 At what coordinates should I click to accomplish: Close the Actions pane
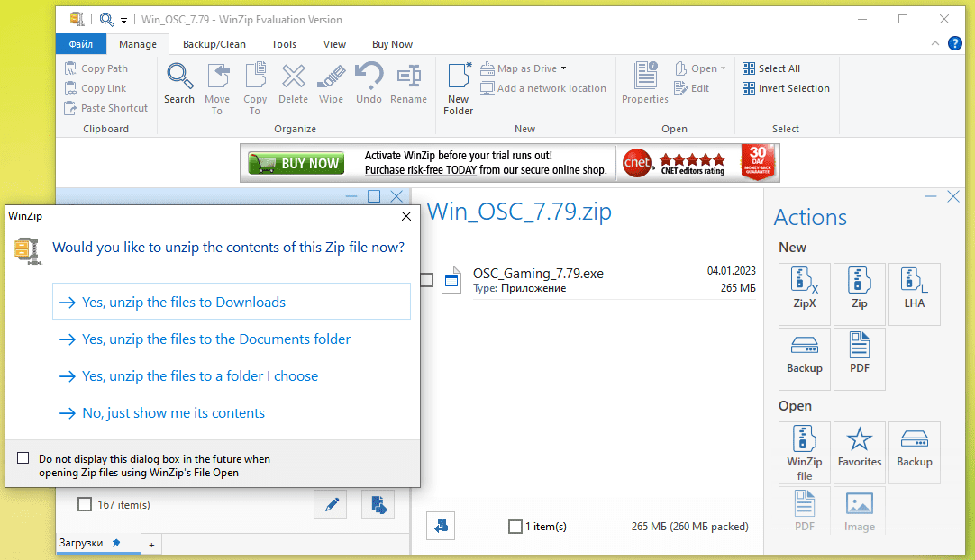(x=953, y=196)
